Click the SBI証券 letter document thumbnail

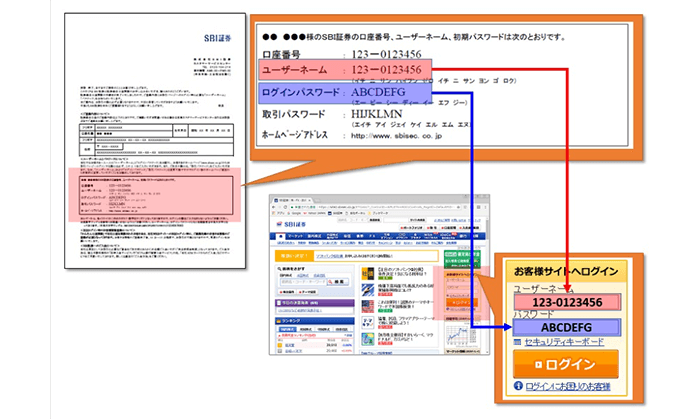click(x=155, y=141)
